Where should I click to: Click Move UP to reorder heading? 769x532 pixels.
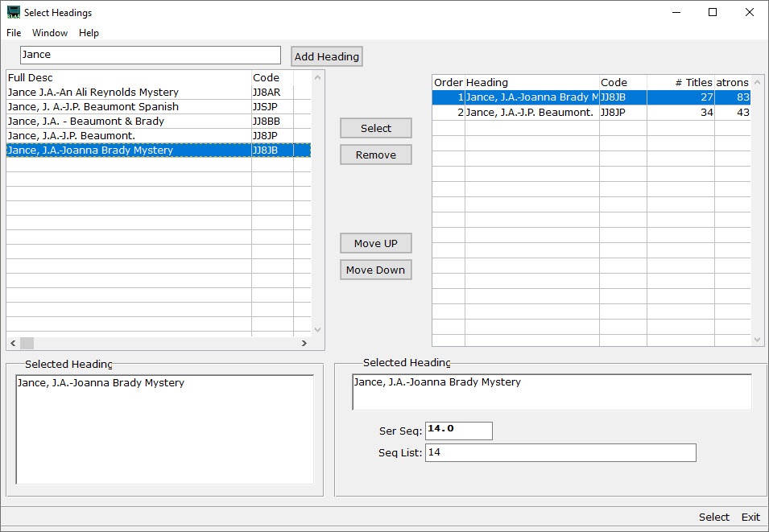click(x=375, y=242)
